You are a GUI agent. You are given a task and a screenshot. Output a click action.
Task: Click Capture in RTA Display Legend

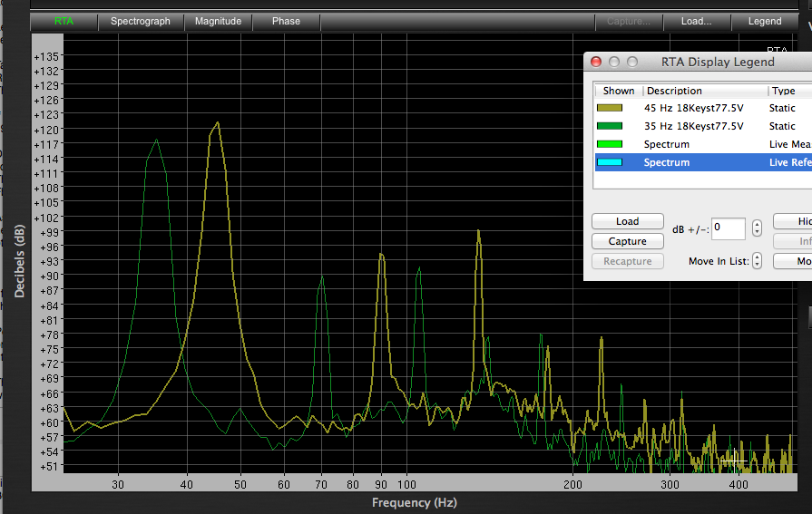[x=628, y=241]
